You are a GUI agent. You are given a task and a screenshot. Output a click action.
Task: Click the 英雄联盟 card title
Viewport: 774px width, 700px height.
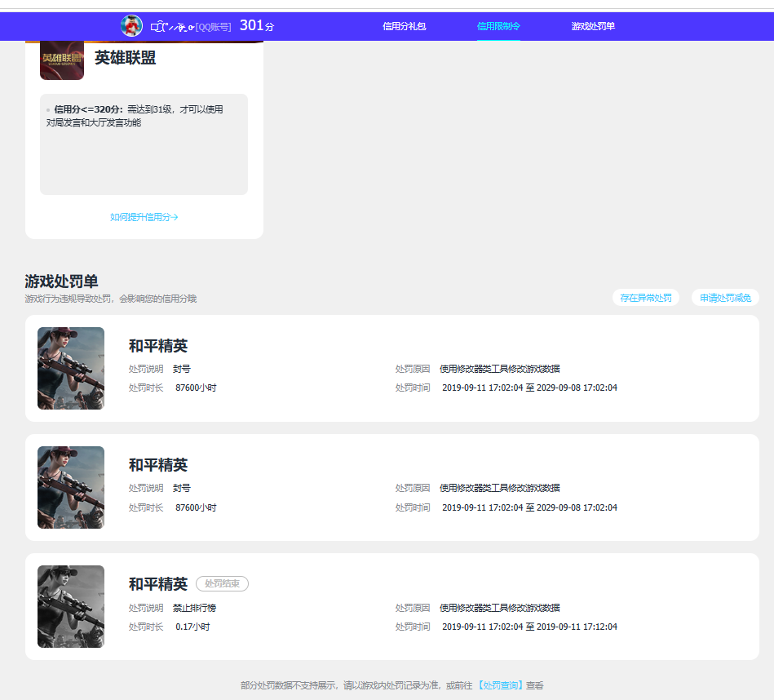(x=126, y=58)
